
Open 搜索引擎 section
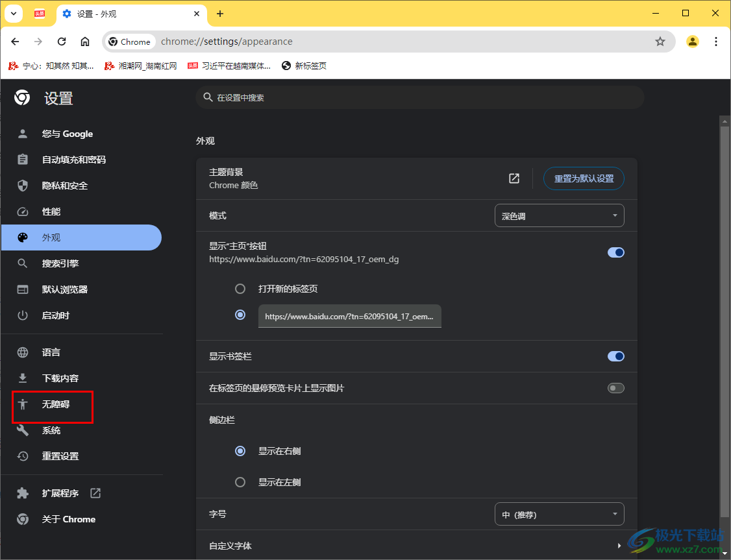click(82, 263)
